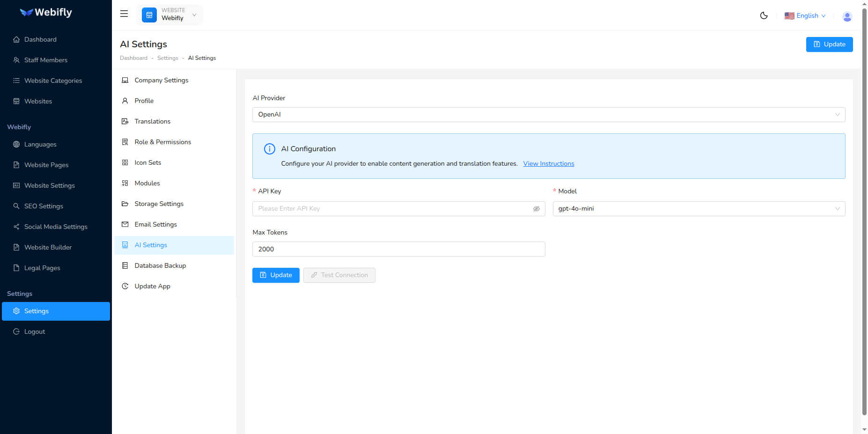Expand the AI Provider dropdown
Screen dimensions: 868x434
pyautogui.click(x=548, y=115)
